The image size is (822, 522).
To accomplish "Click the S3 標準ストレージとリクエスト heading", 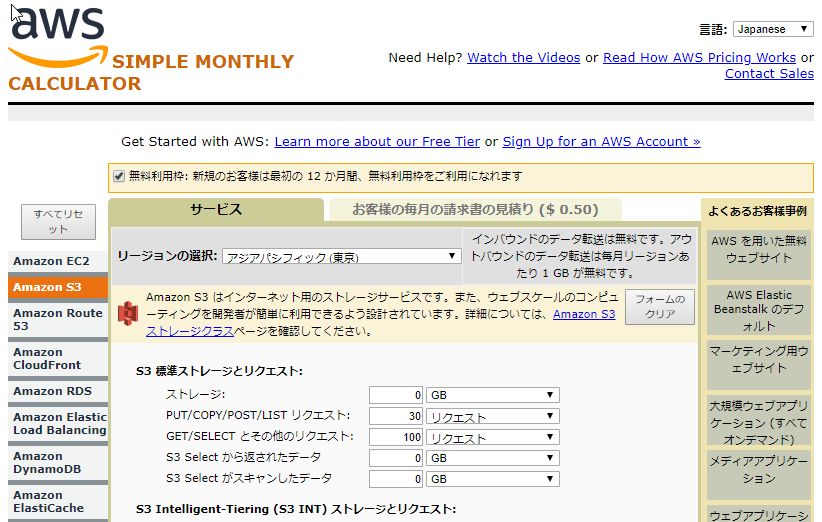I will tap(219, 371).
